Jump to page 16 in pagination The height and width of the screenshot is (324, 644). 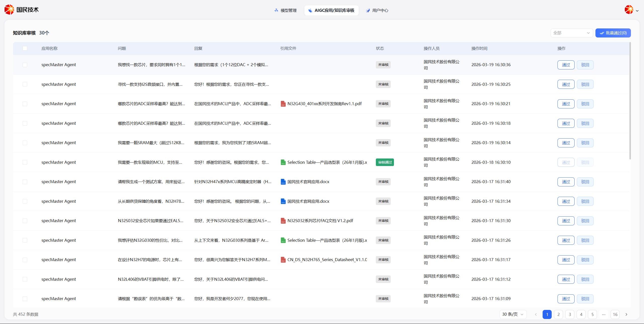coord(615,314)
